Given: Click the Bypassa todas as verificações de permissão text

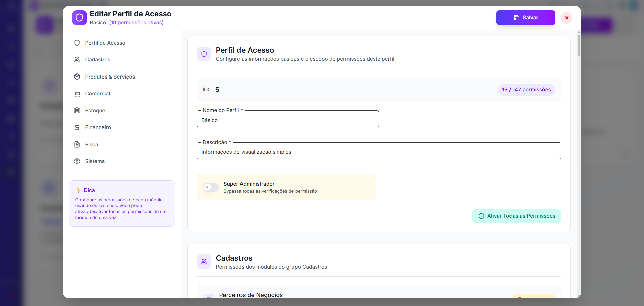Looking at the screenshot, I should pyautogui.click(x=270, y=191).
